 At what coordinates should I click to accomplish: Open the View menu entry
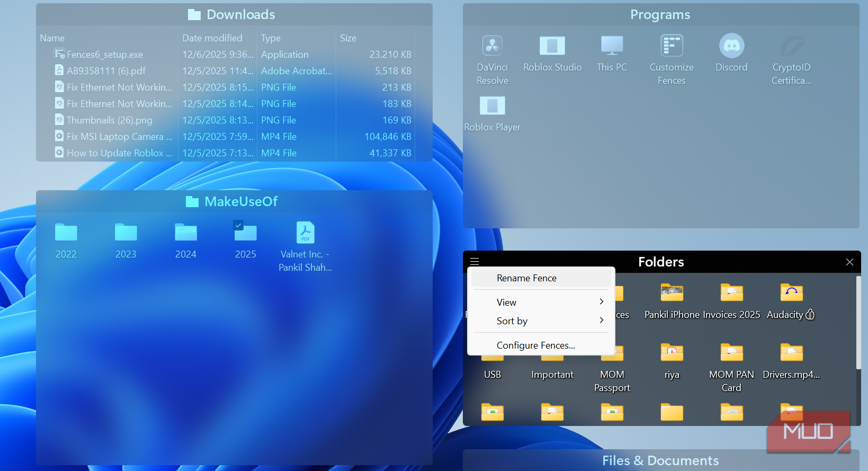point(541,302)
